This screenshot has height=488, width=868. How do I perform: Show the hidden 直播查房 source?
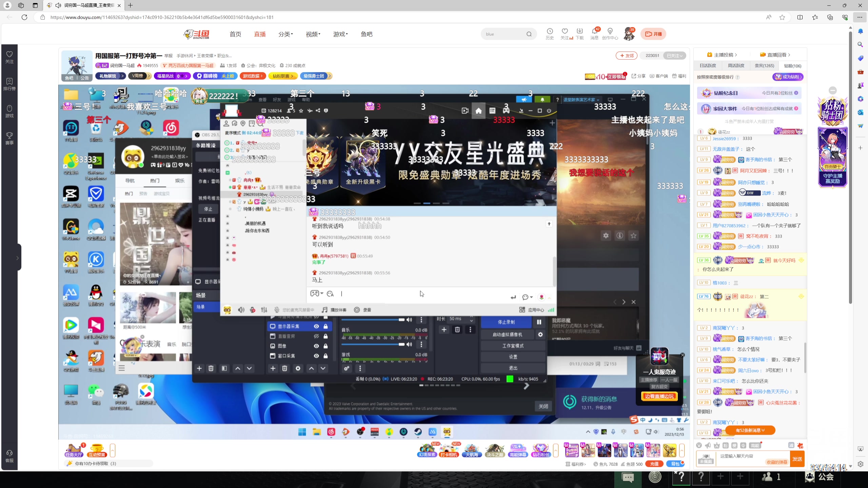tap(316, 336)
